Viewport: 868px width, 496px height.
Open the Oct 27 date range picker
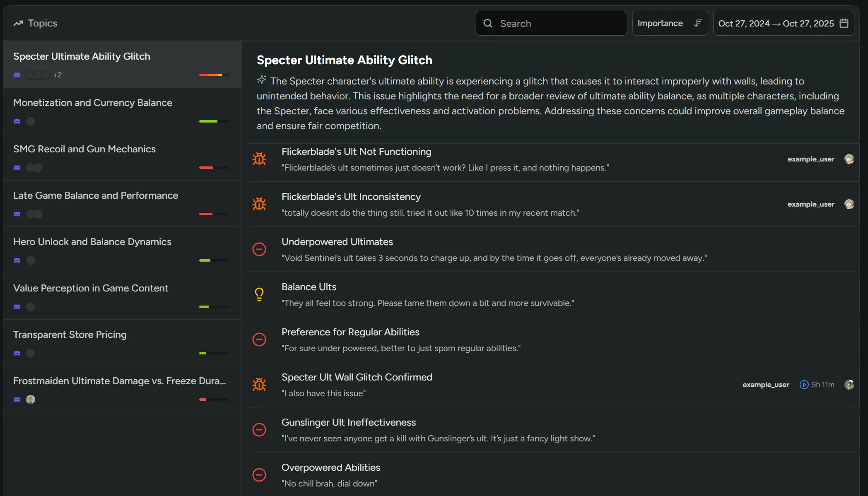click(776, 23)
